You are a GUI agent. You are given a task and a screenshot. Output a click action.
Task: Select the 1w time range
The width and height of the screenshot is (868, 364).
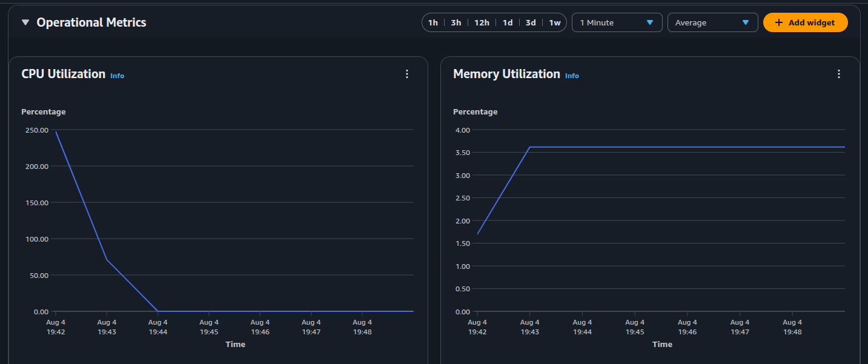click(554, 22)
